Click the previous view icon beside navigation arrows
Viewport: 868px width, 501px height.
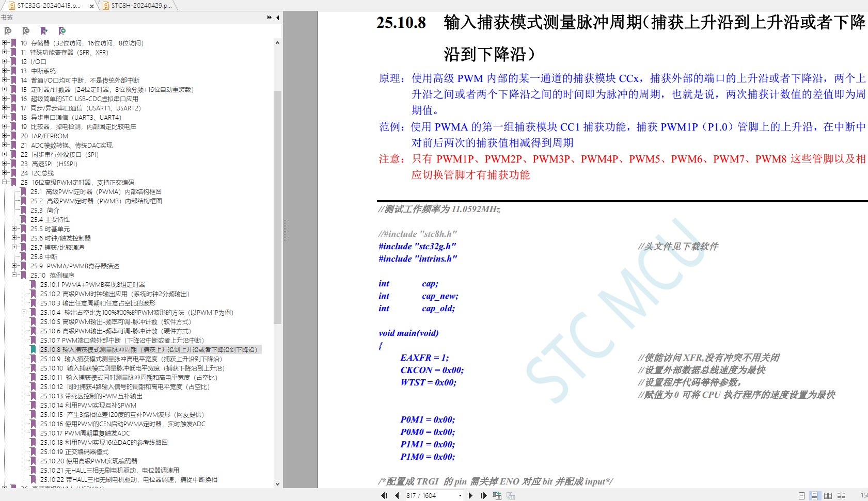point(497,495)
